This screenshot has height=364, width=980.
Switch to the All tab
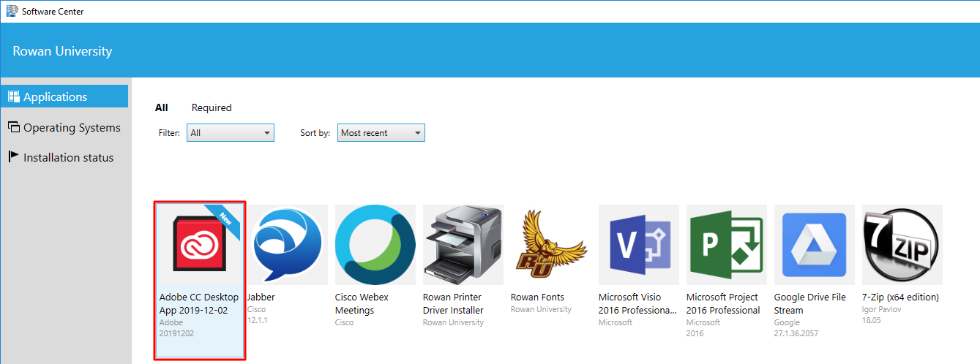[162, 107]
